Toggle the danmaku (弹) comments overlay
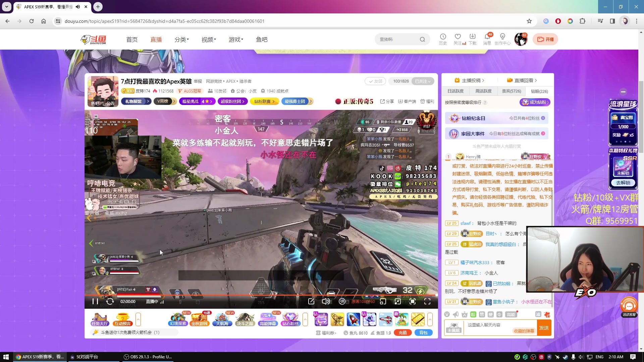Screen dimensions: 644x362 coord(342,301)
